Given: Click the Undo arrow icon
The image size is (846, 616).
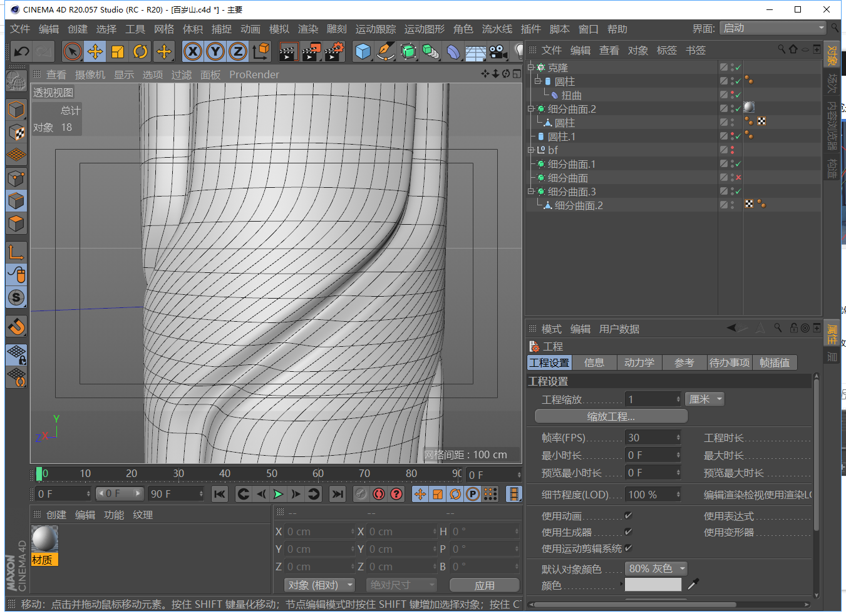Looking at the screenshot, I should (22, 51).
